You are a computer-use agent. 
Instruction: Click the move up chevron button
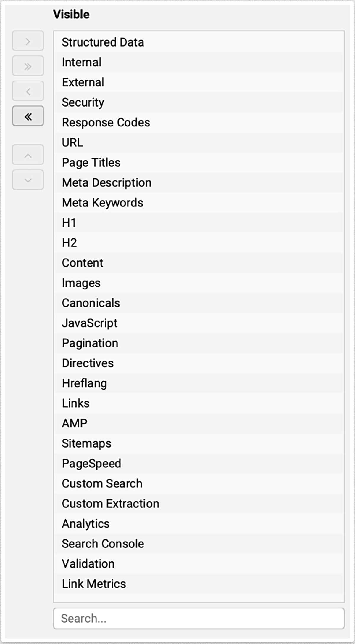click(28, 155)
